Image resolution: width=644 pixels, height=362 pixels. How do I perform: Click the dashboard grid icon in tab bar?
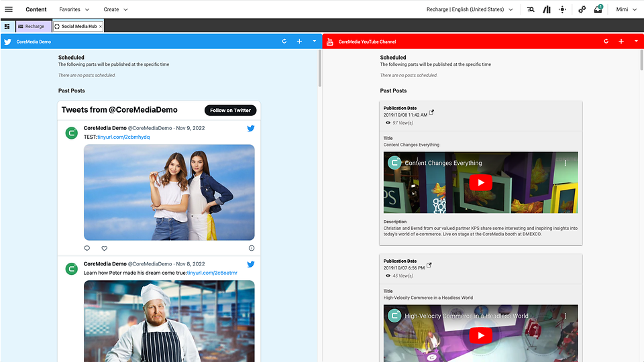[7, 26]
